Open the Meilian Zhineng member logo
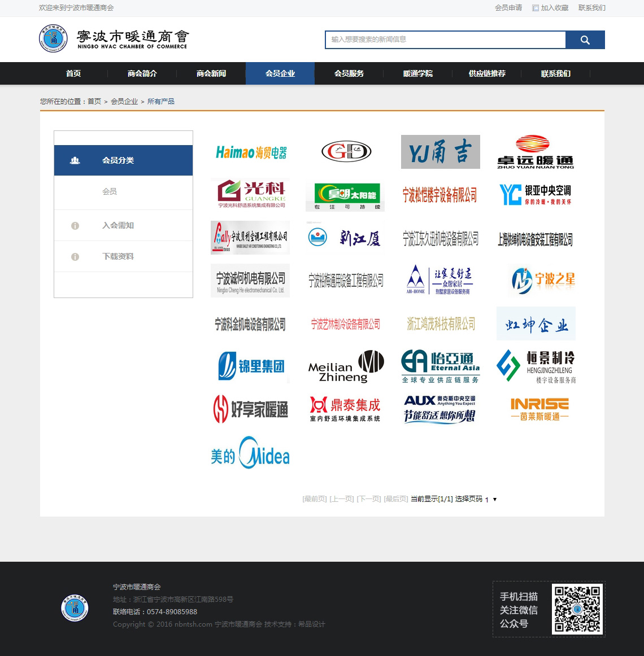The width and height of the screenshot is (644, 656). pyautogui.click(x=346, y=366)
